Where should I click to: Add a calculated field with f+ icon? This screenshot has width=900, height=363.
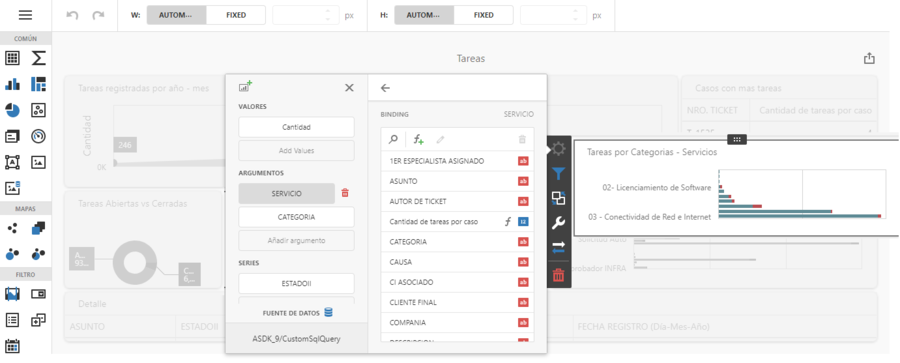pos(418,139)
